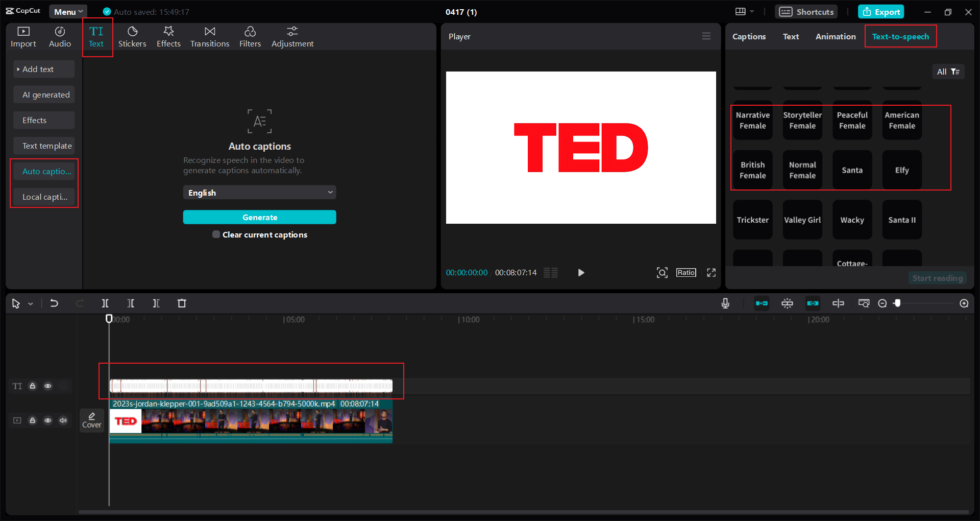Adjust the timeline zoom slider handle
This screenshot has height=521, width=980.
point(897,303)
